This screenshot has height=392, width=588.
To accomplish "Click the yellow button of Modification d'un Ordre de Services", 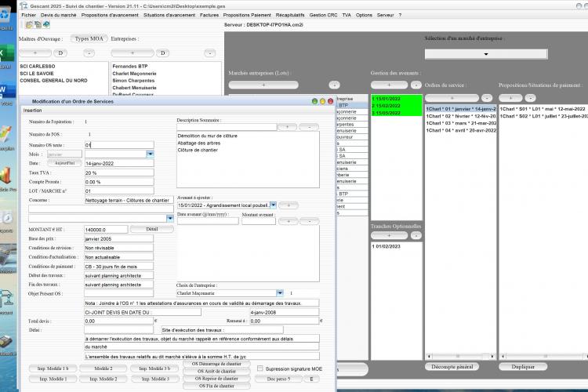I will [x=322, y=101].
